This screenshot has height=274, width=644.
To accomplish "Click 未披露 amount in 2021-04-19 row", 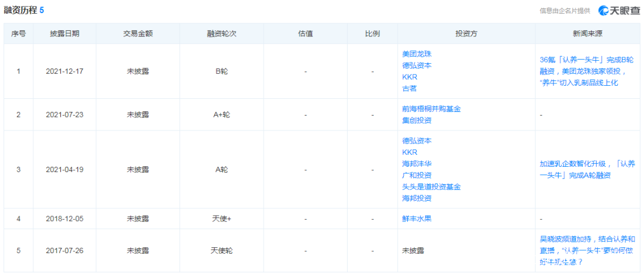I will (x=138, y=169).
